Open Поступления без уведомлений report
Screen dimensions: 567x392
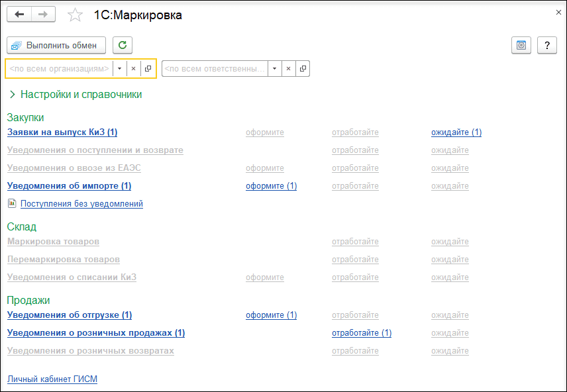tap(81, 204)
